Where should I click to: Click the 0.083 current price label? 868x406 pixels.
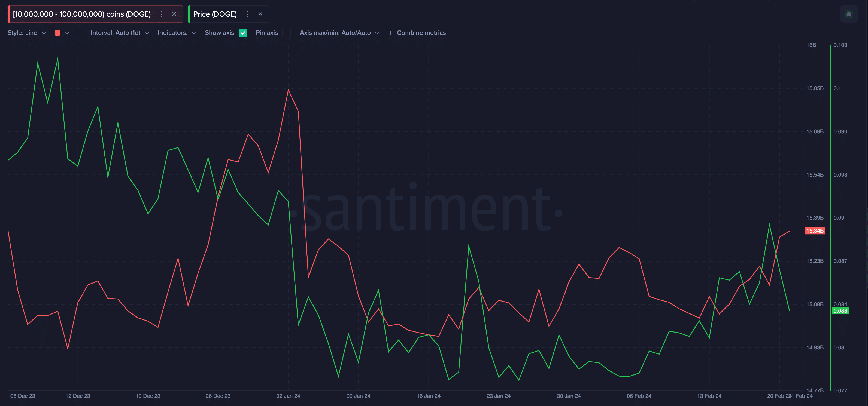pyautogui.click(x=840, y=311)
